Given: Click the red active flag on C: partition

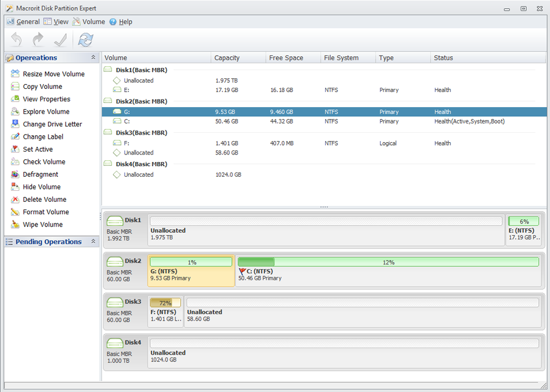Looking at the screenshot, I should [x=242, y=271].
